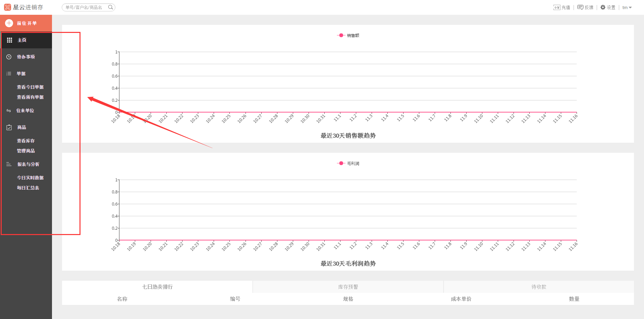Viewport: 644px width, 319px height.
Task: Click the 待办事项 clock icon
Action: 9,57
